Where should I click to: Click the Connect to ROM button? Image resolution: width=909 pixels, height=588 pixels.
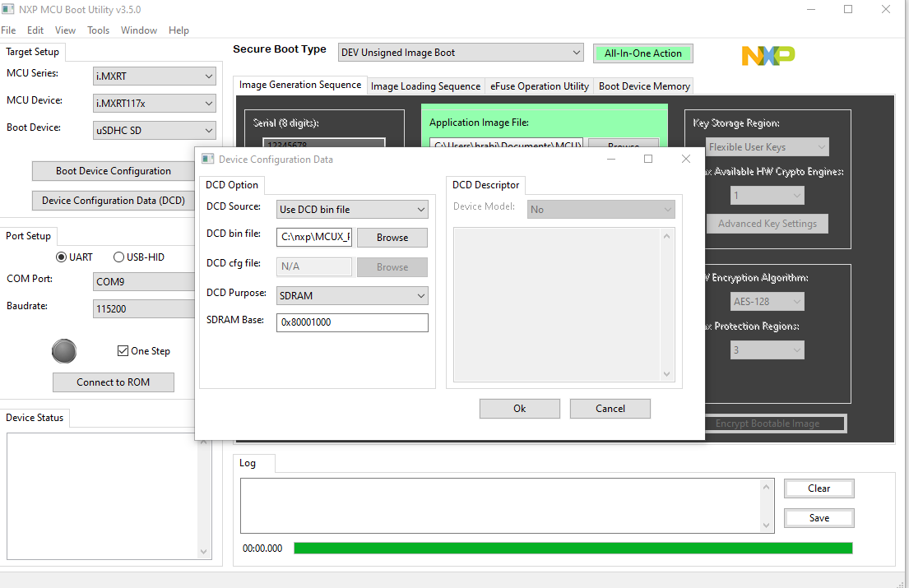click(x=113, y=382)
